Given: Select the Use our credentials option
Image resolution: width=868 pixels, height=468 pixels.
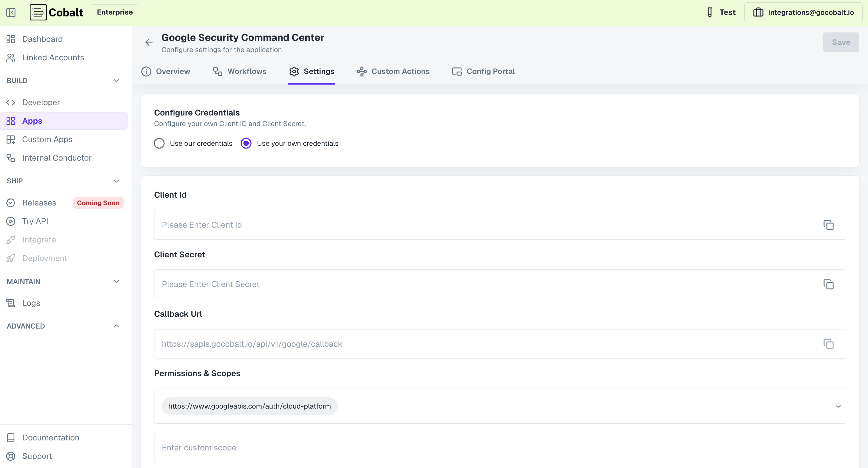Looking at the screenshot, I should pyautogui.click(x=159, y=143).
